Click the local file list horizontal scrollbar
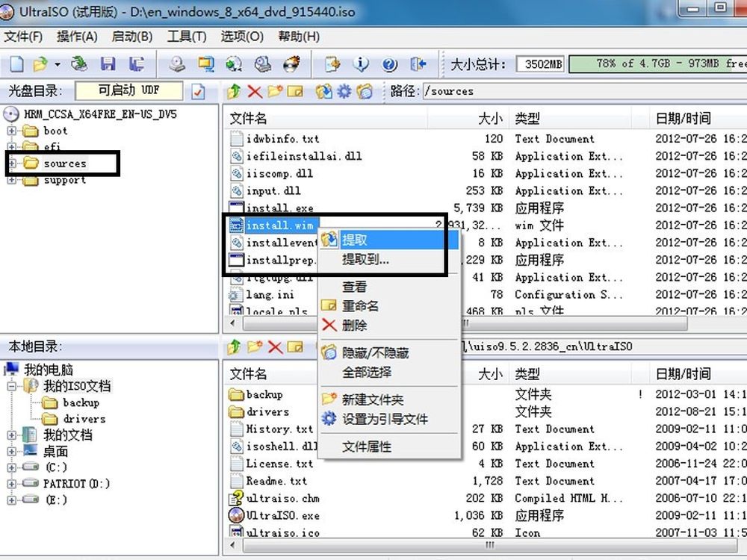 [x=489, y=545]
